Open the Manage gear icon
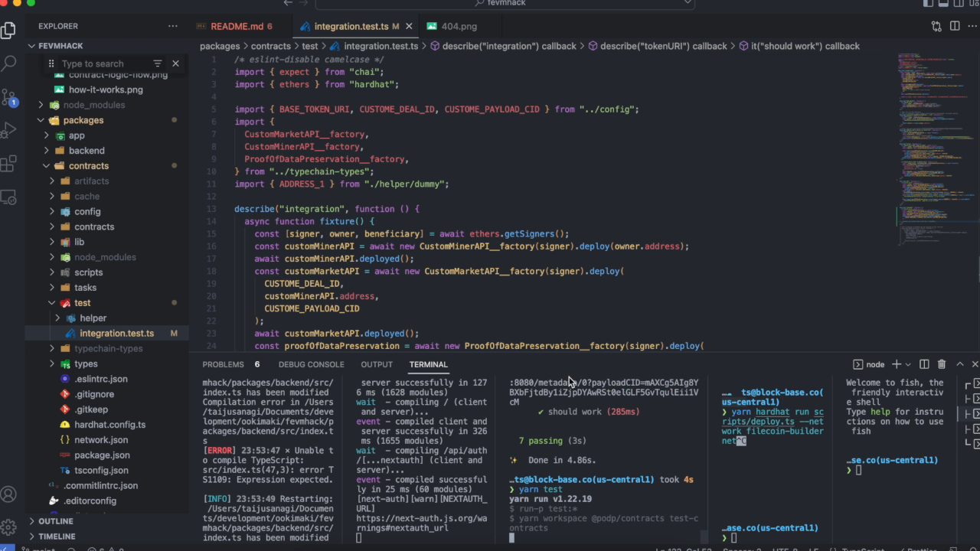This screenshot has width=980, height=551. pyautogui.click(x=8, y=527)
